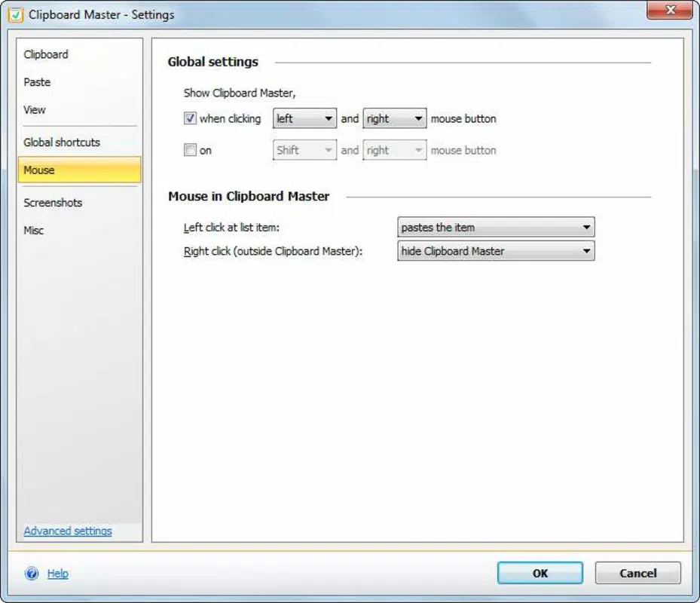Screen dimensions: 700x603
Task: Click the 'Global settings' heading
Action: 213,62
